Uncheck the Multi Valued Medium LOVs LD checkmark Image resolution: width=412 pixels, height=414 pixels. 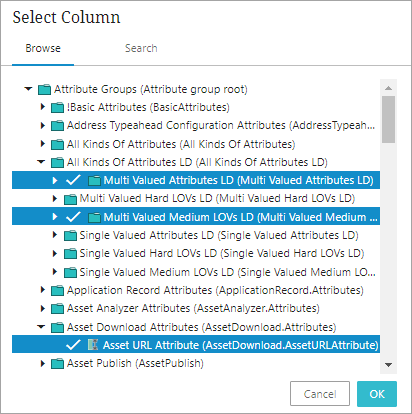pos(73,217)
